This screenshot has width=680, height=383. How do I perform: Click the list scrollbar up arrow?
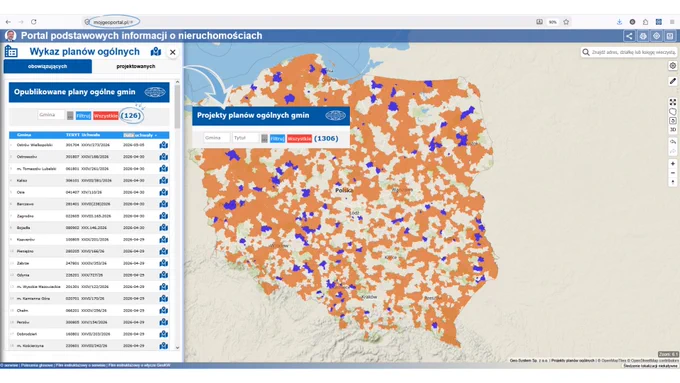click(x=177, y=82)
